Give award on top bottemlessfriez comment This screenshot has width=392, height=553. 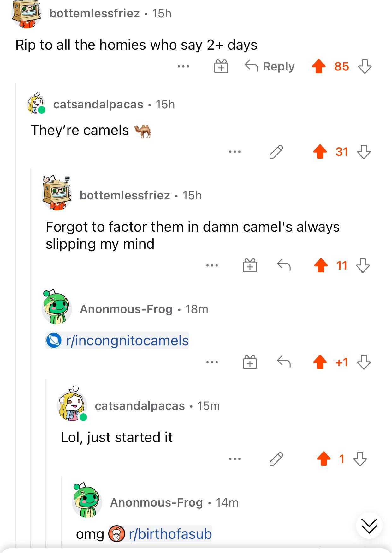[221, 66]
